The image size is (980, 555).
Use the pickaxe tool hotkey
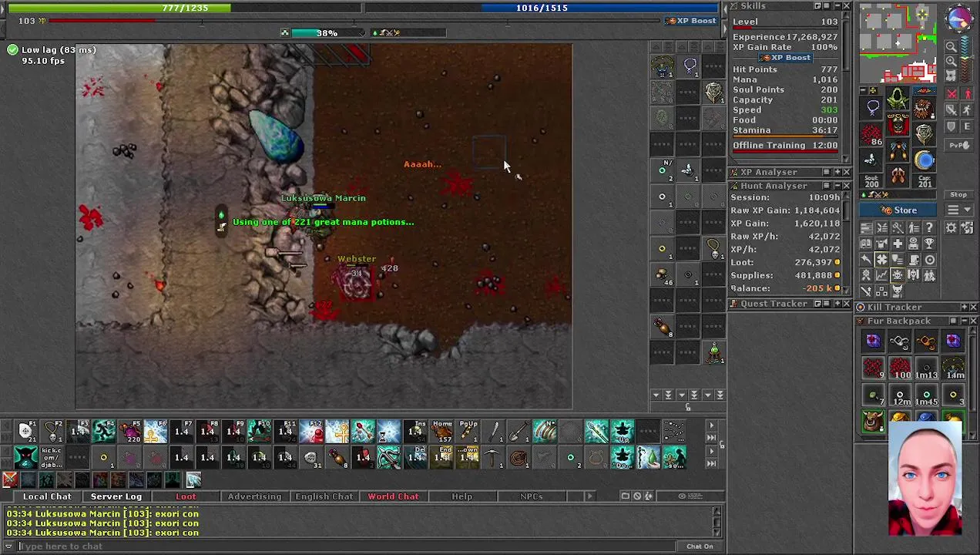click(492, 457)
